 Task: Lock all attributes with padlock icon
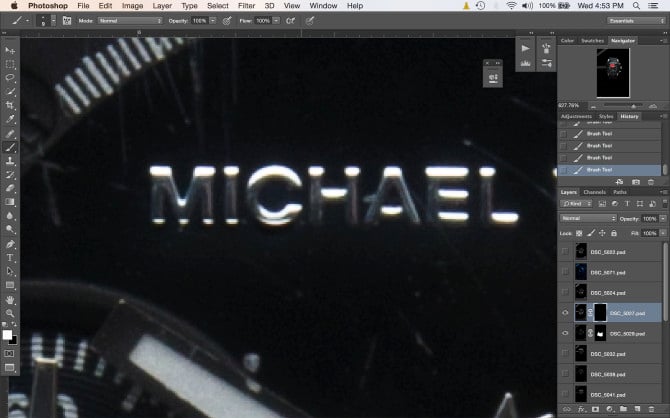click(x=614, y=233)
